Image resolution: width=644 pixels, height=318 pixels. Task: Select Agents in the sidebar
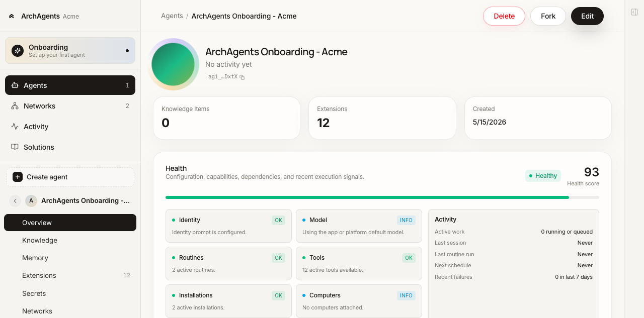click(70, 85)
